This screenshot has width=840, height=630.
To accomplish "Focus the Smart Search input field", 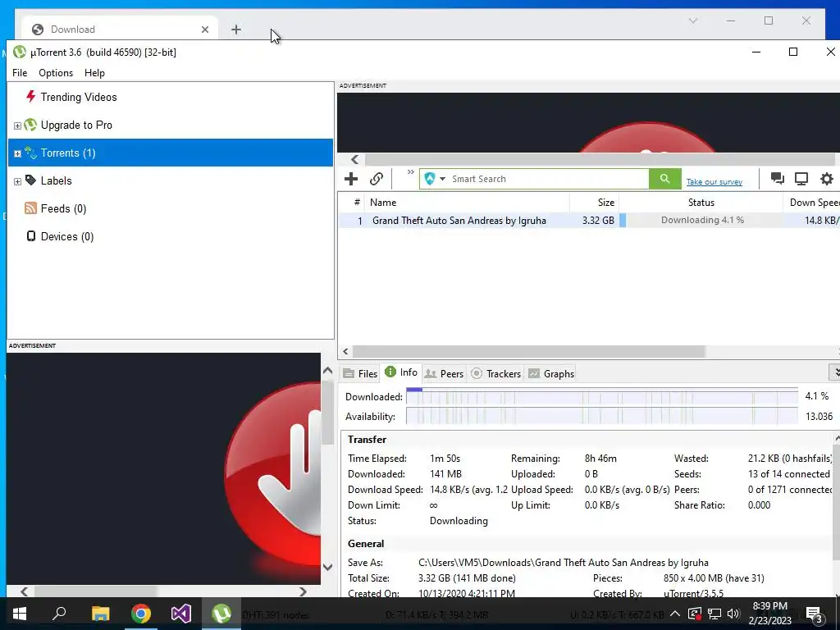I will 549,179.
